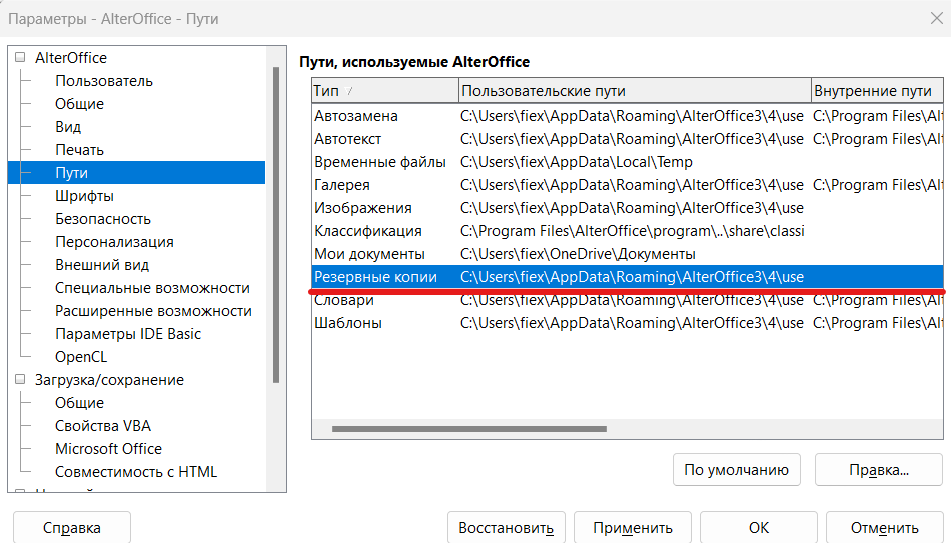
Task: Select the Шаблоны path row
Action: tap(348, 323)
